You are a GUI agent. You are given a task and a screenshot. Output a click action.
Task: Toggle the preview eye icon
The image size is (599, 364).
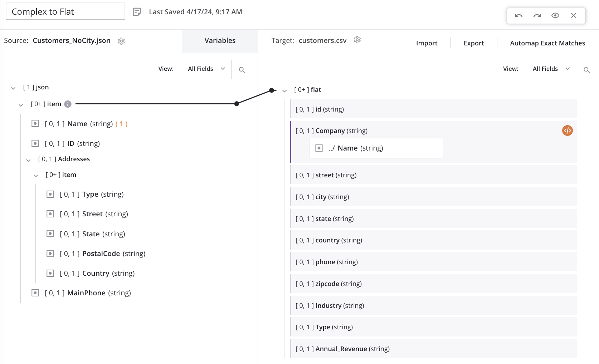(555, 15)
